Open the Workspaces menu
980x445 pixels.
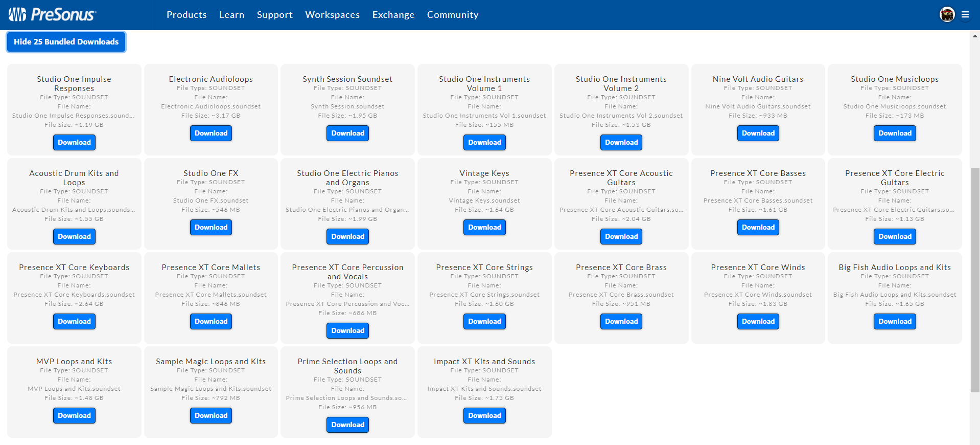point(333,15)
